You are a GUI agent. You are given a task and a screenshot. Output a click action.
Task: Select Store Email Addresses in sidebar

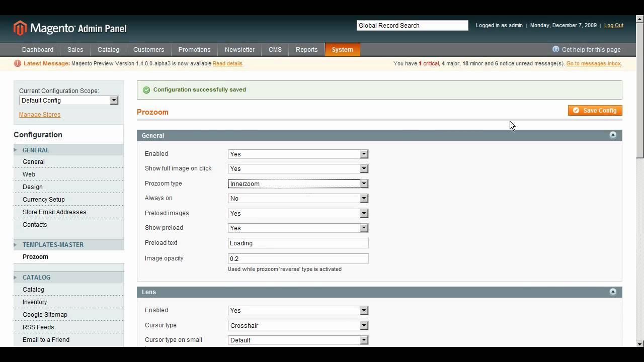(x=54, y=212)
